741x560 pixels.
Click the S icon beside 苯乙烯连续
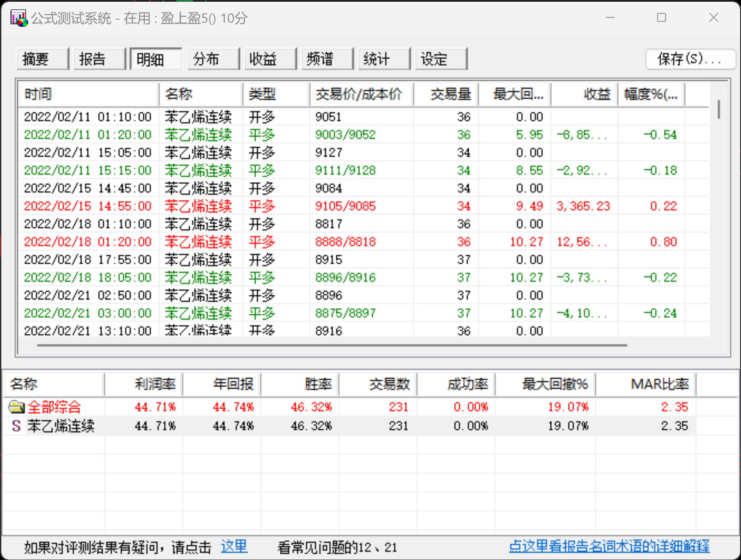point(17,426)
